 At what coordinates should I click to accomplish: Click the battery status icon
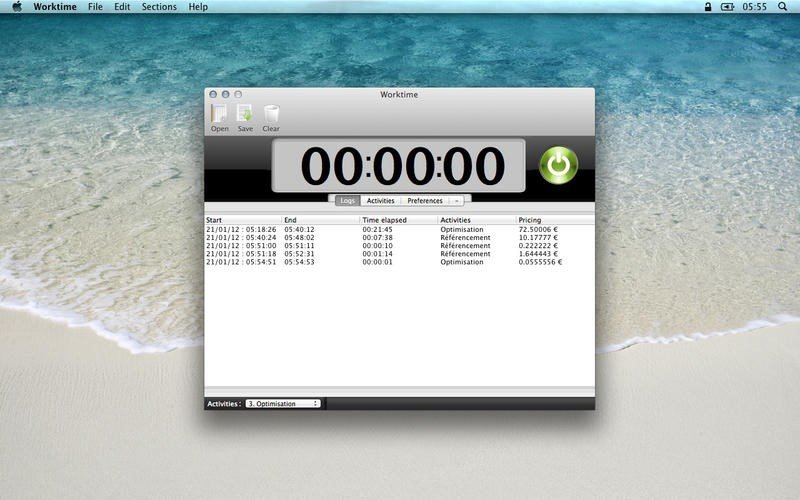[727, 7]
